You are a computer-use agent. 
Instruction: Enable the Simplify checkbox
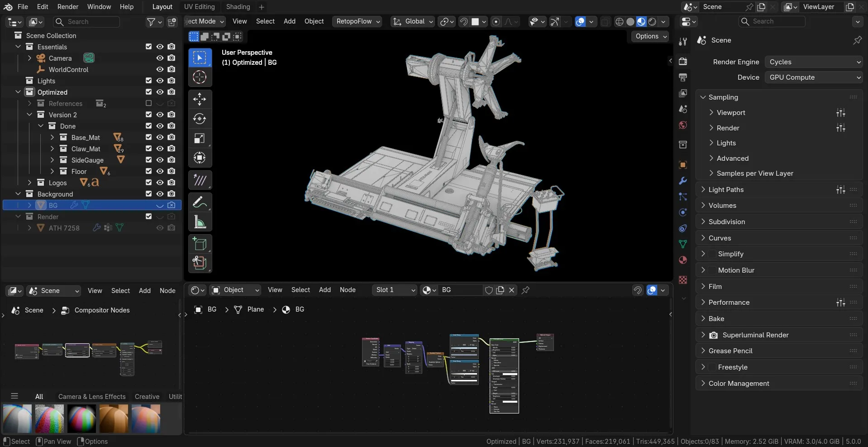pos(712,254)
